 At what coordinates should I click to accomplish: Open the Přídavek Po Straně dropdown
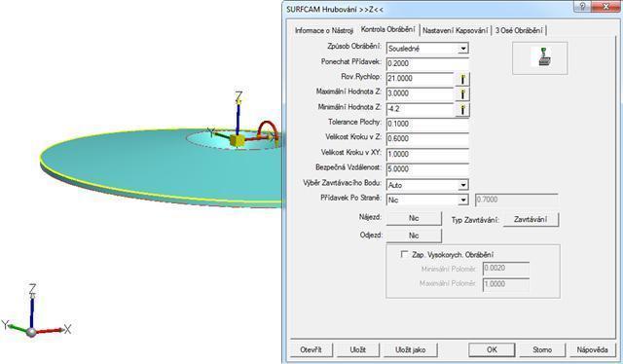pyautogui.click(x=463, y=200)
